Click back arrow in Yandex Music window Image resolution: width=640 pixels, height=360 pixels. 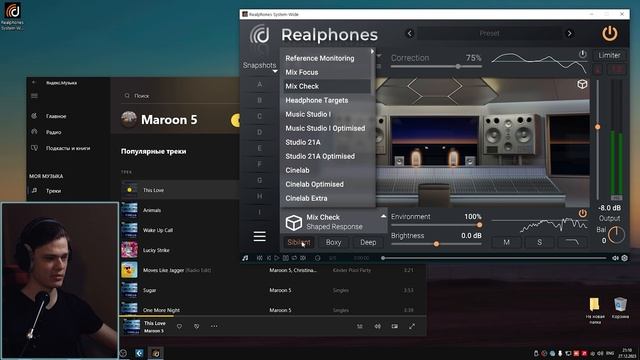pyautogui.click(x=34, y=82)
